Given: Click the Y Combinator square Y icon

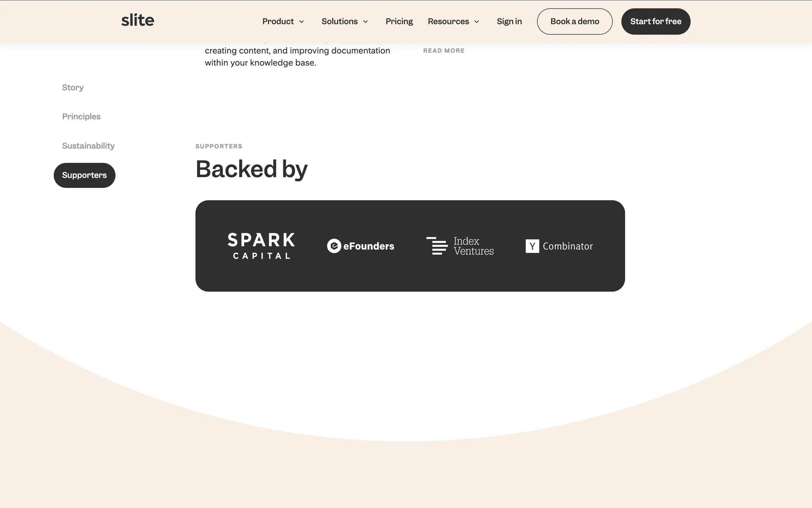Looking at the screenshot, I should (x=532, y=246).
